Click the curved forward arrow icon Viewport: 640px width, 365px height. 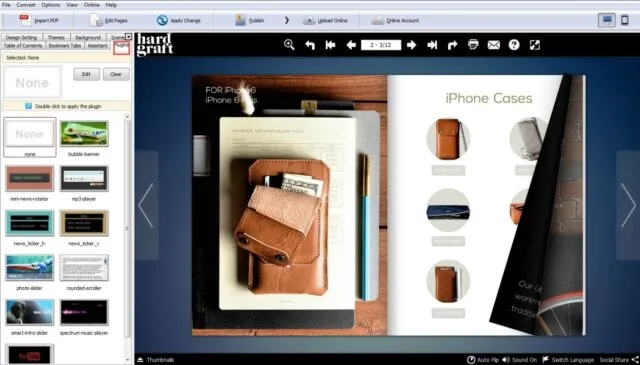click(452, 45)
